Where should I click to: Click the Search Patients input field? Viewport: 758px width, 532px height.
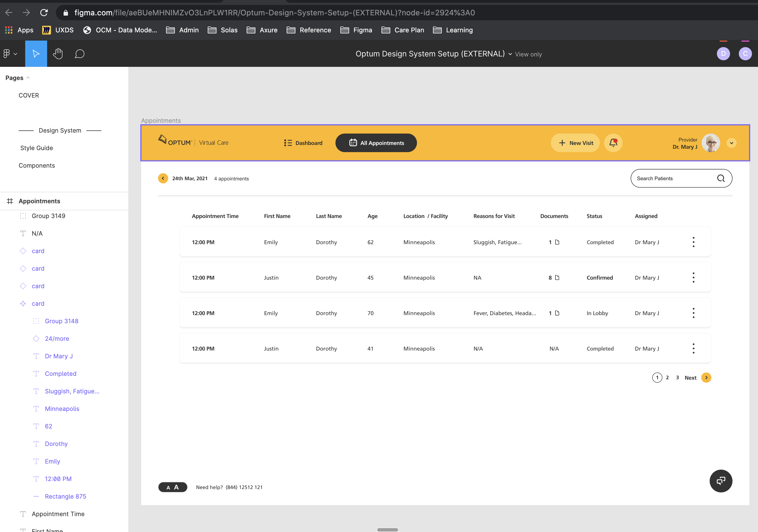click(681, 178)
